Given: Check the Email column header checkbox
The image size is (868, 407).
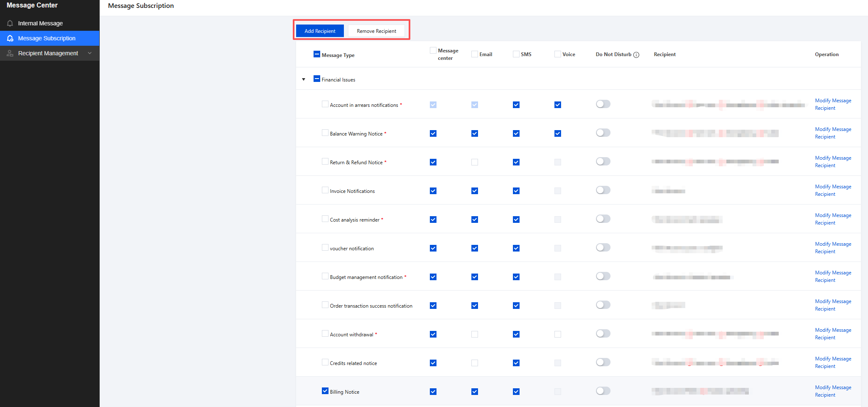Looking at the screenshot, I should click(x=475, y=54).
